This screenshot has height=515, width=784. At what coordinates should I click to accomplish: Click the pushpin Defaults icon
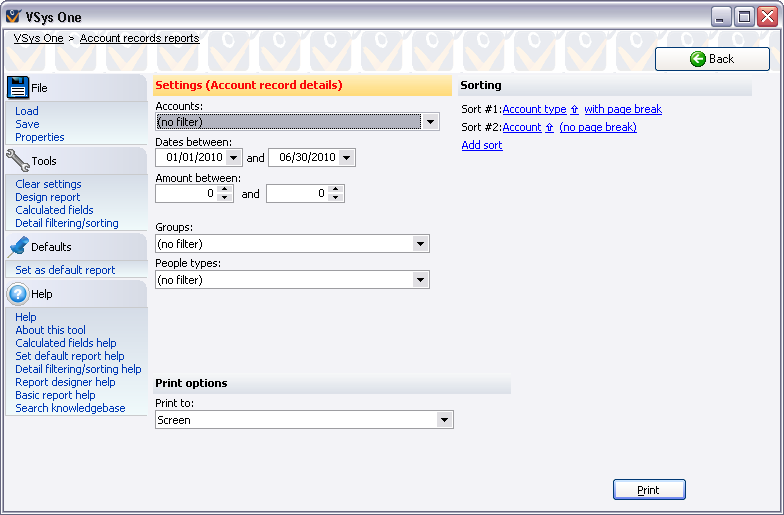coord(18,246)
